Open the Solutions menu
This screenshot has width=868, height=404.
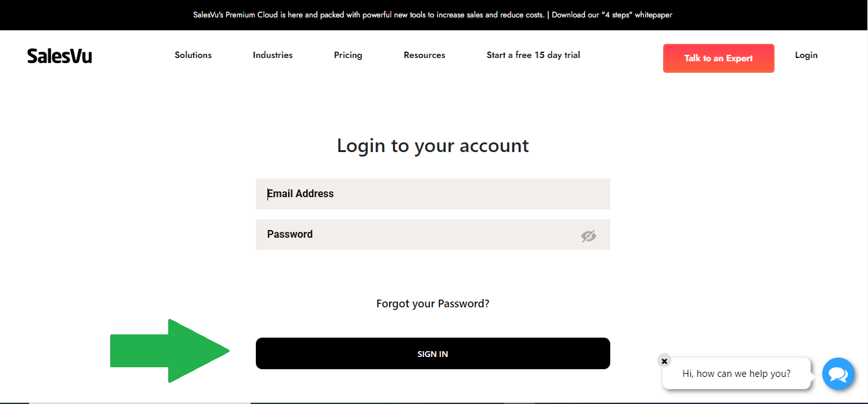pyautogui.click(x=193, y=55)
